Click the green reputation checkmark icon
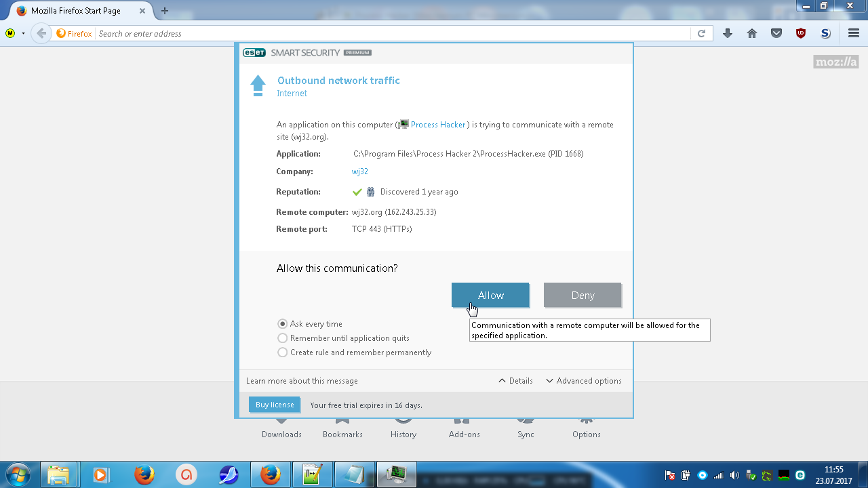Screen dimensions: 868x488 coord(357,192)
